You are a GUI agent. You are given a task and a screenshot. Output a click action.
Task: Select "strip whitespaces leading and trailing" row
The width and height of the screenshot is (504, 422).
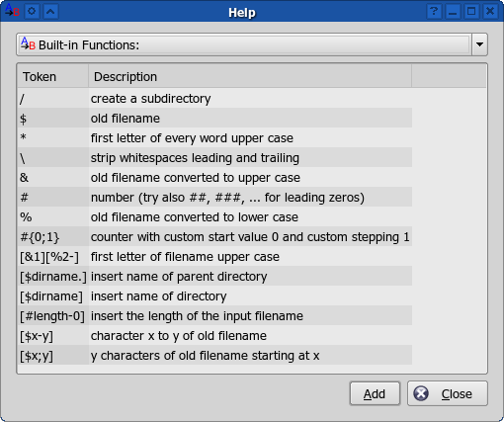click(214, 157)
